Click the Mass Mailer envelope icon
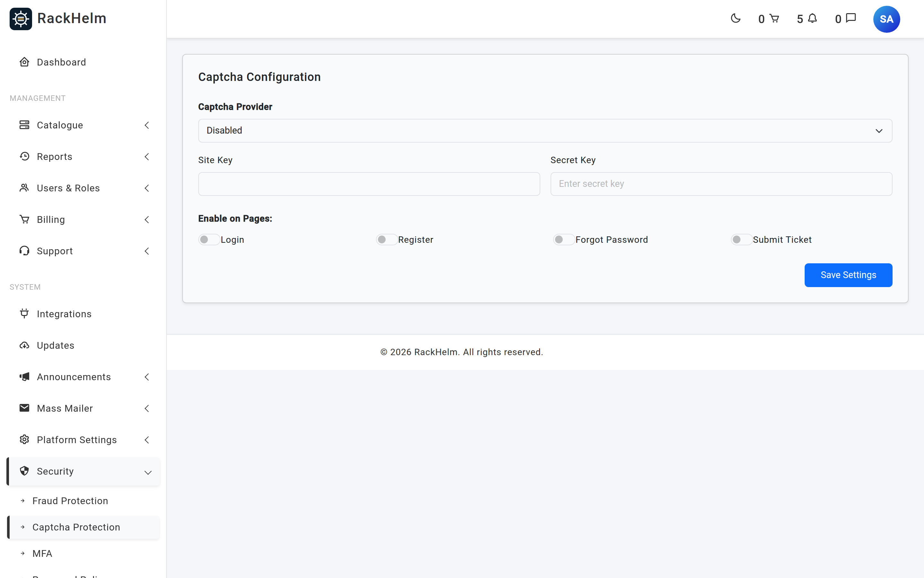 (24, 408)
